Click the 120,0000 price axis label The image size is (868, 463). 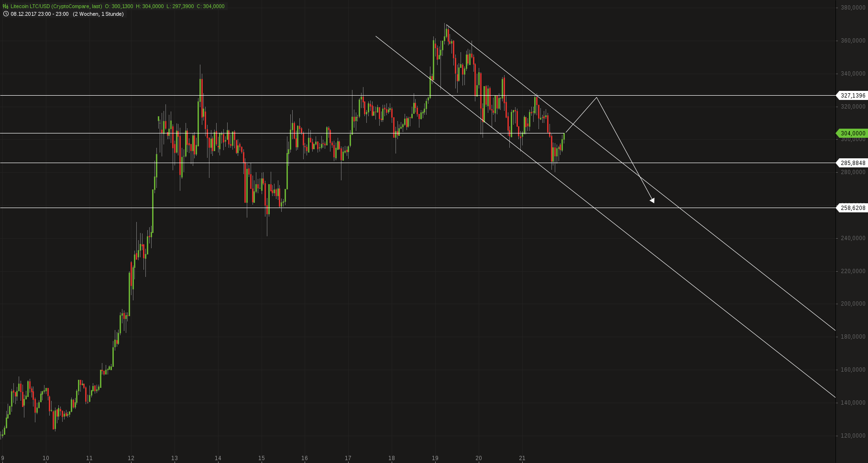point(853,436)
